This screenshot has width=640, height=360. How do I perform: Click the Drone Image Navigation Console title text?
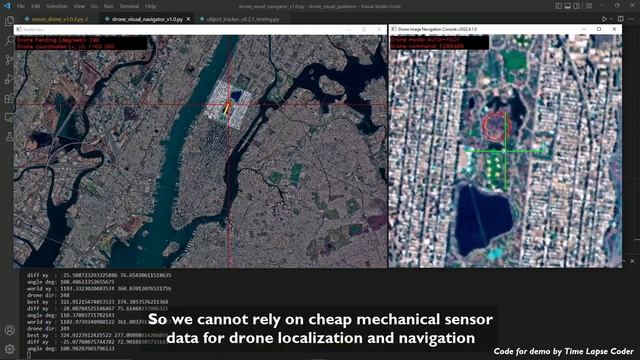tap(437, 29)
